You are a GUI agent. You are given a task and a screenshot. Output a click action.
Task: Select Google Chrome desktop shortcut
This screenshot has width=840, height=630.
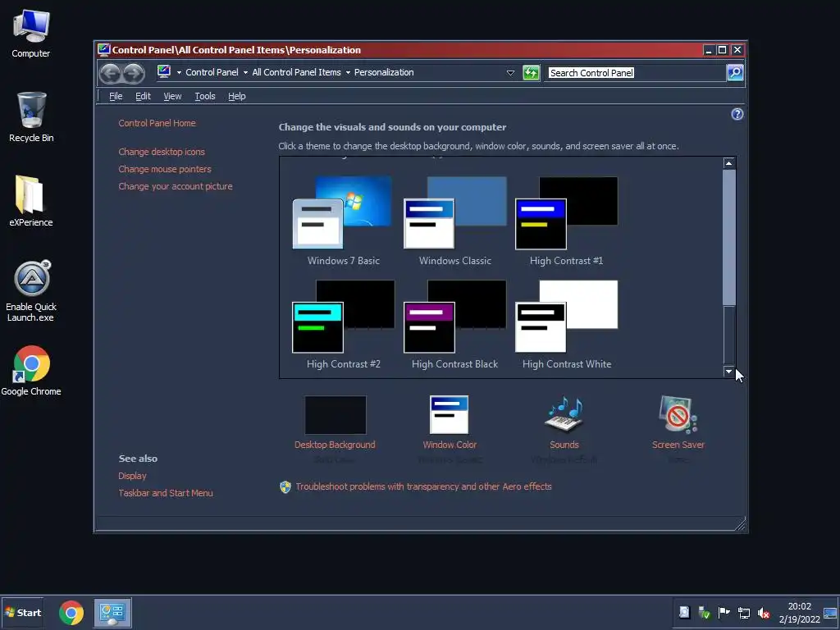pos(31,372)
